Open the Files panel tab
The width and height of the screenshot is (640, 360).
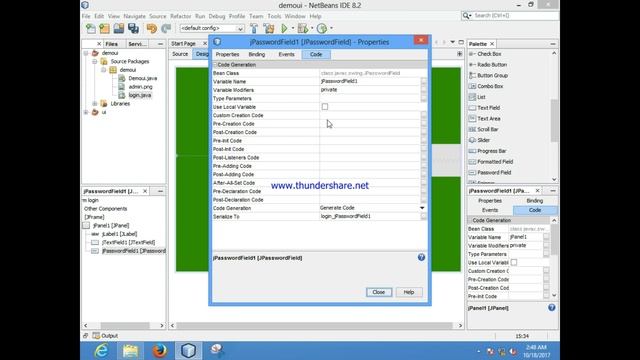point(111,44)
